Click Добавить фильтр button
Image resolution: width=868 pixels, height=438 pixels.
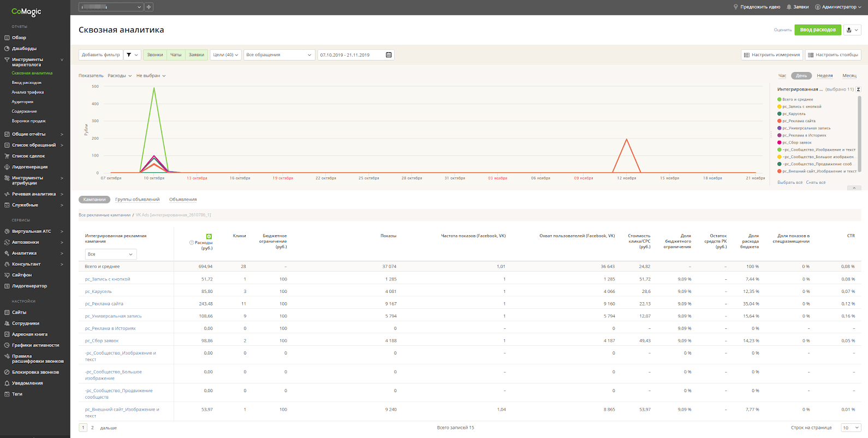click(x=100, y=55)
